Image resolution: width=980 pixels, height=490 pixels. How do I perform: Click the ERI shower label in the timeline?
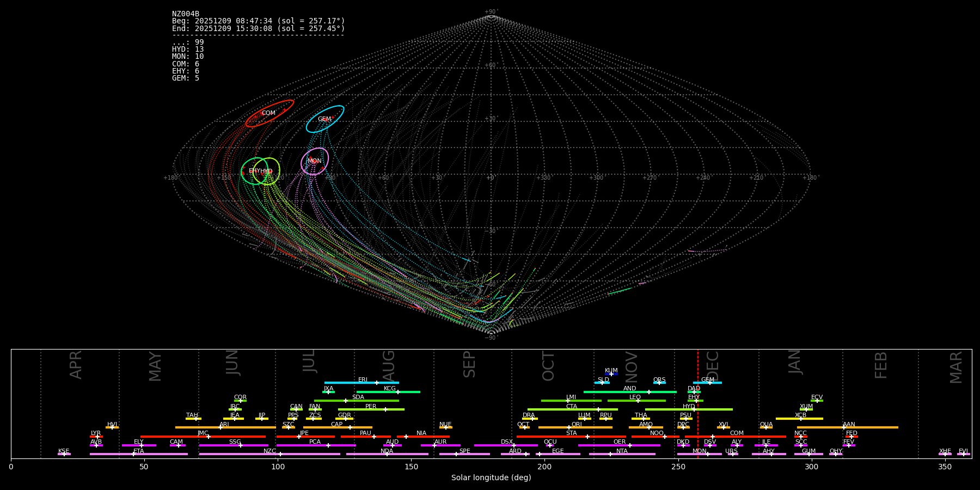[363, 380]
